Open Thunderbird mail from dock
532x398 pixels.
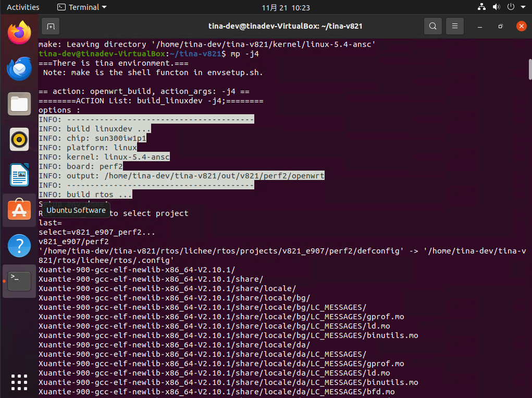19,68
